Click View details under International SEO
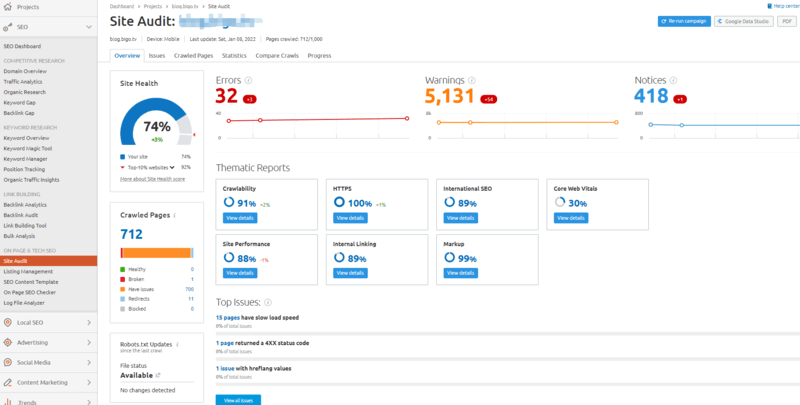800x405 pixels. (x=461, y=218)
